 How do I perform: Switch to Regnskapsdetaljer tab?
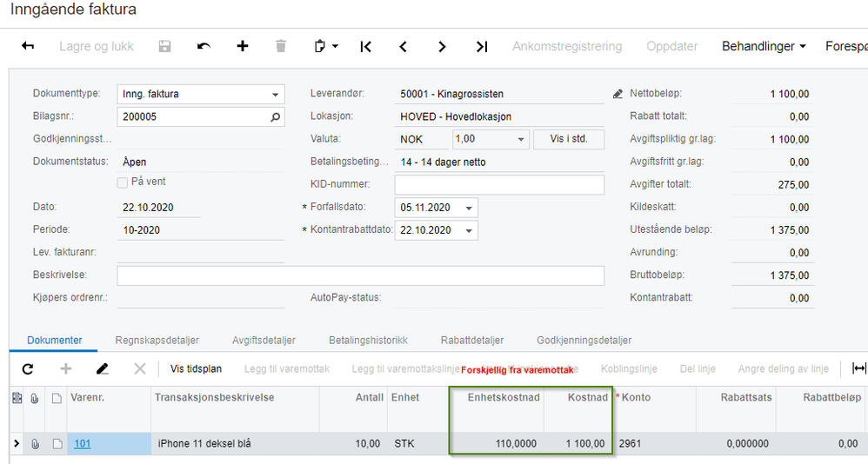tap(157, 340)
